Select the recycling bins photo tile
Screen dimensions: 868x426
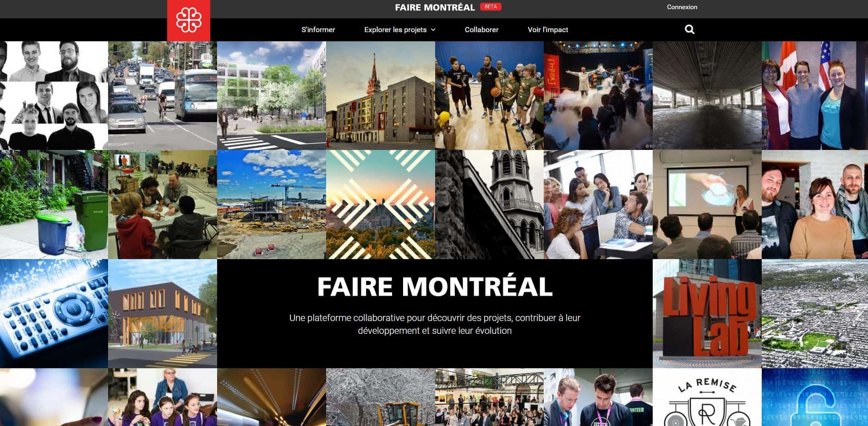[54, 205]
